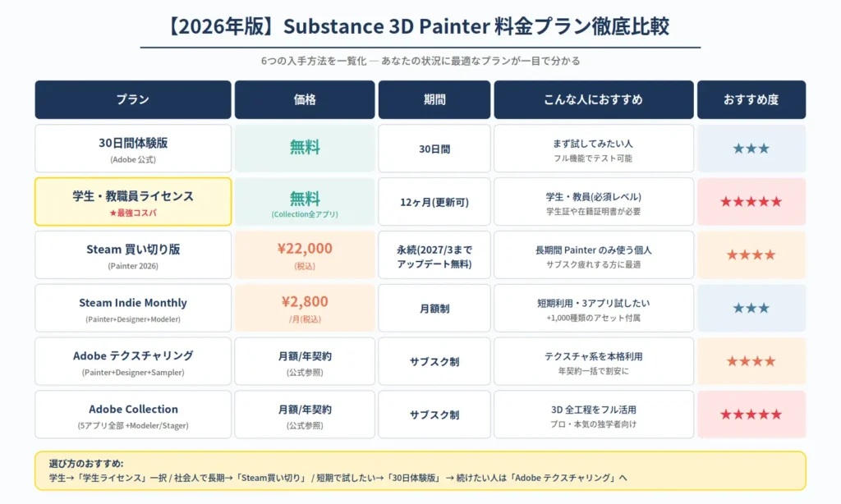Click the こんな人におすすめ column header
The height and width of the screenshot is (504, 841).
594,99
